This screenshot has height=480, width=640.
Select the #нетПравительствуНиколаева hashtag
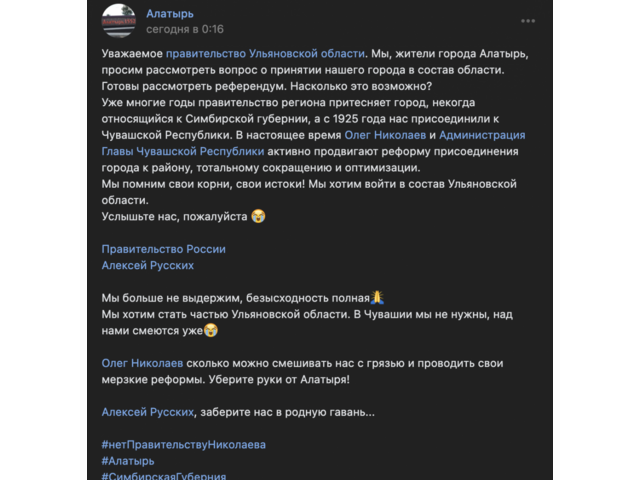pyautogui.click(x=184, y=444)
